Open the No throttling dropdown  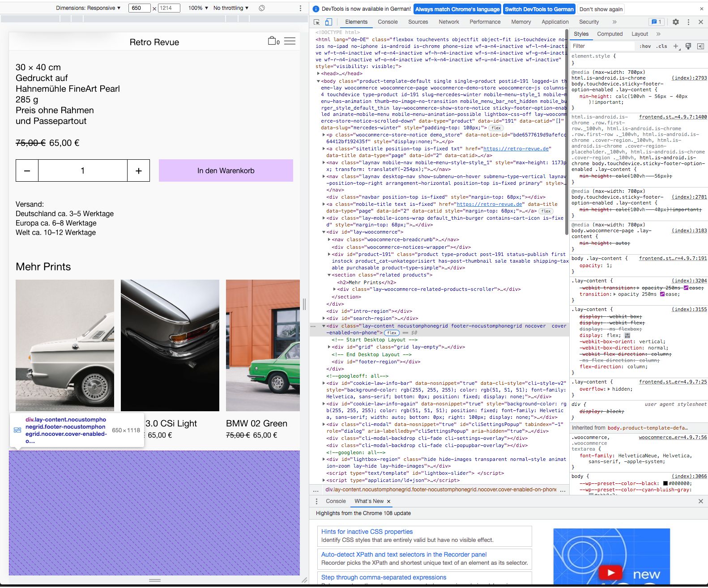point(230,8)
